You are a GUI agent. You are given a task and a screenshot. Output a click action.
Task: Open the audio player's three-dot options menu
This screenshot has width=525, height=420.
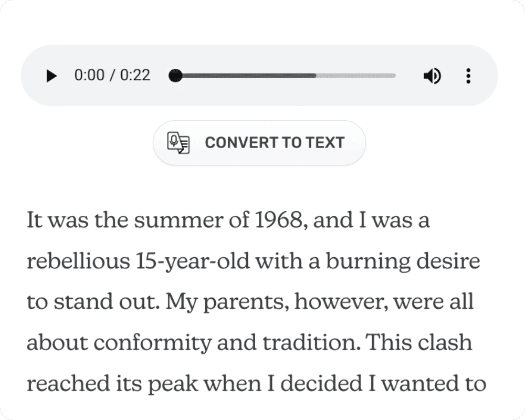[x=468, y=76]
